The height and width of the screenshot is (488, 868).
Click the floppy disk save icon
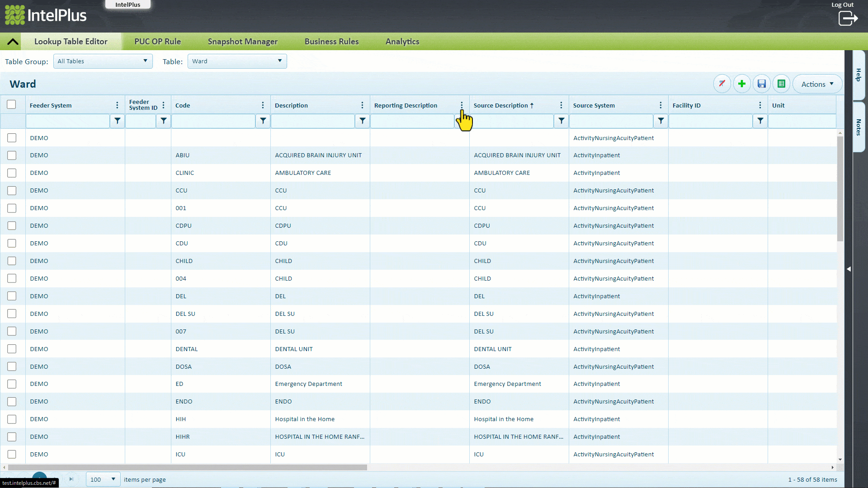(x=762, y=84)
